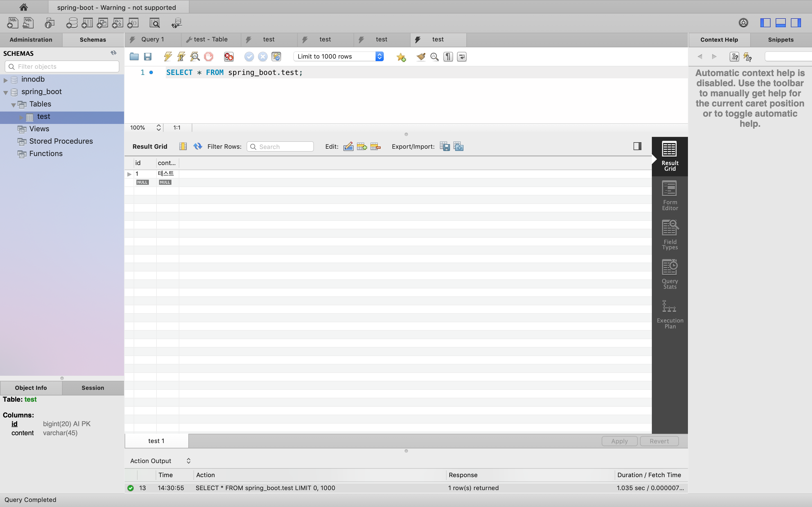Refresh the schemas list icon
Screen dimensions: 812x507
click(x=113, y=53)
